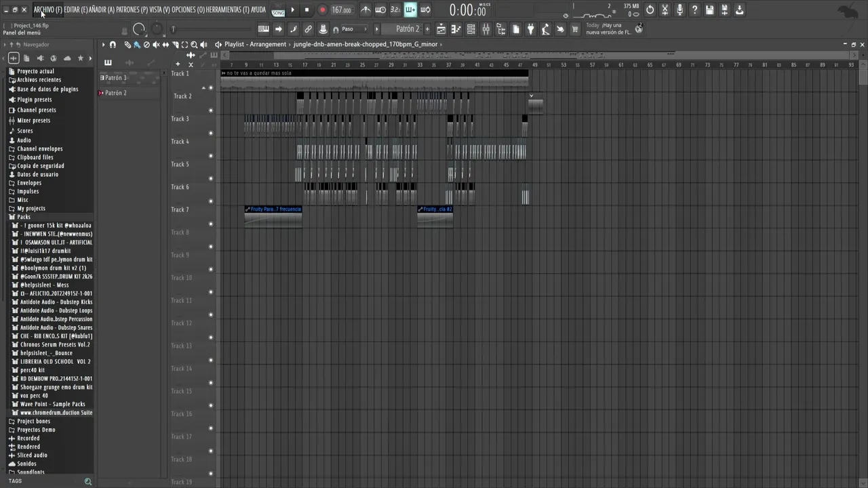The width and height of the screenshot is (868, 488).
Task: Select the paint brush tool
Action: [x=136, y=45]
